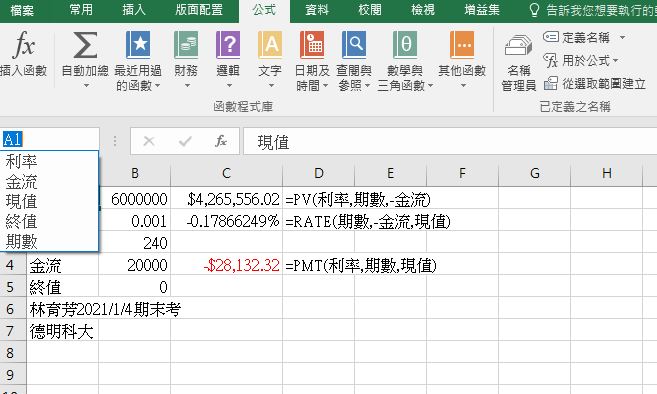Click the fx icon beside formula bar

pos(221,141)
